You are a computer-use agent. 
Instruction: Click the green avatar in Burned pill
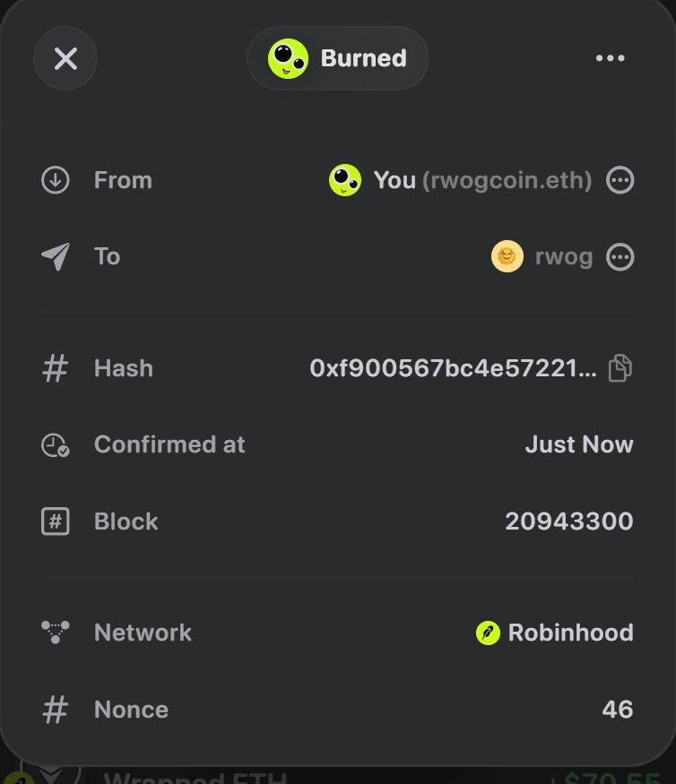[x=288, y=58]
